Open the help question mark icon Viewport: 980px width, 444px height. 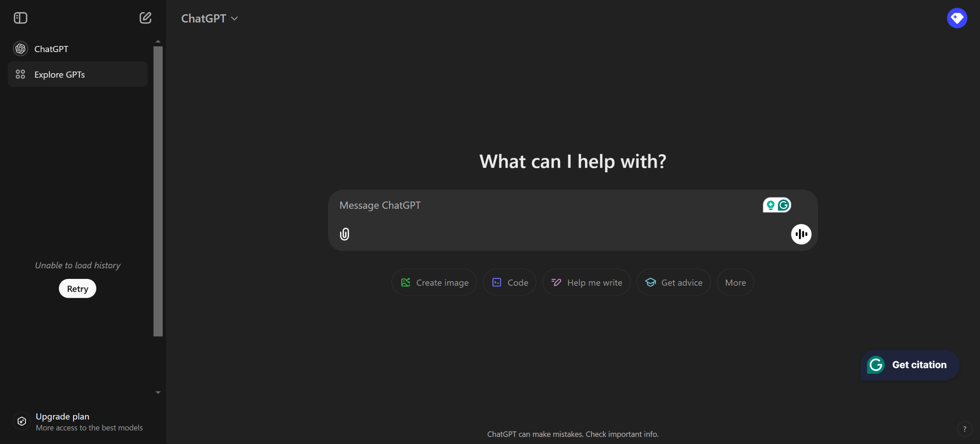(x=964, y=429)
